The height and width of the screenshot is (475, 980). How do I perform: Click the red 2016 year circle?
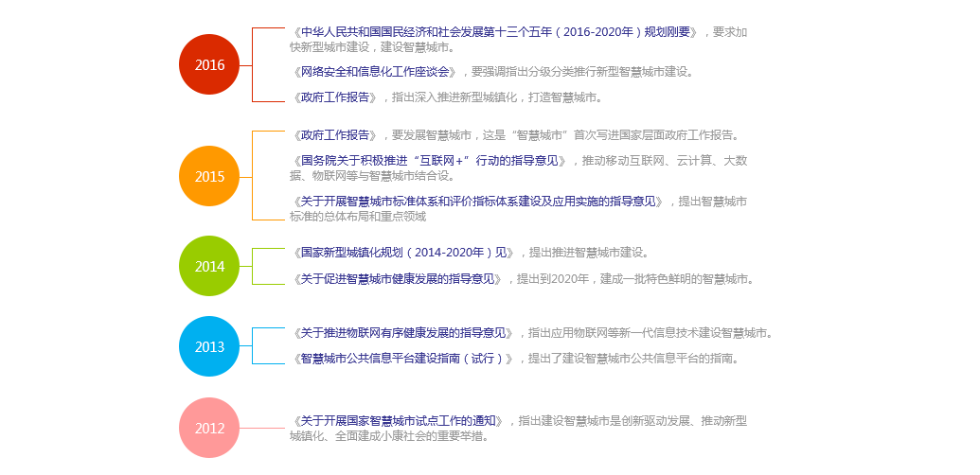(209, 64)
